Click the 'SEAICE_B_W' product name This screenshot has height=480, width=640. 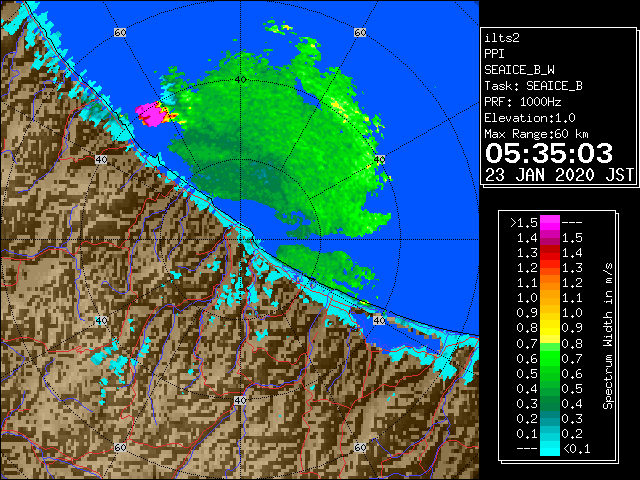[x=519, y=70]
